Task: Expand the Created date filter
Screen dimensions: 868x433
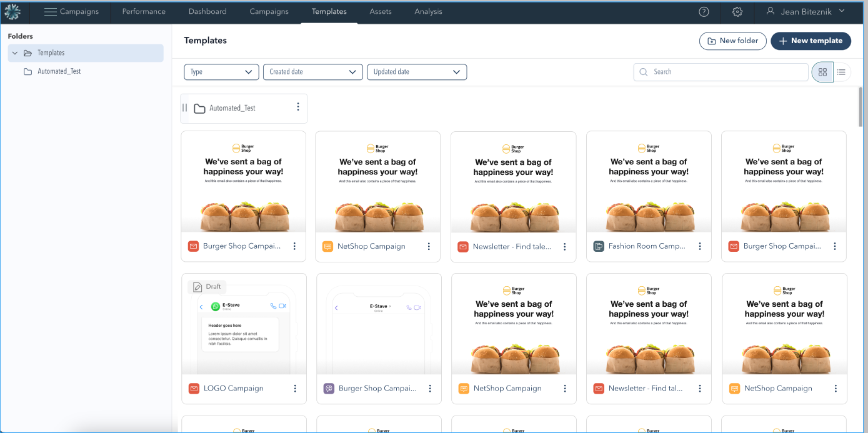Action: click(312, 72)
